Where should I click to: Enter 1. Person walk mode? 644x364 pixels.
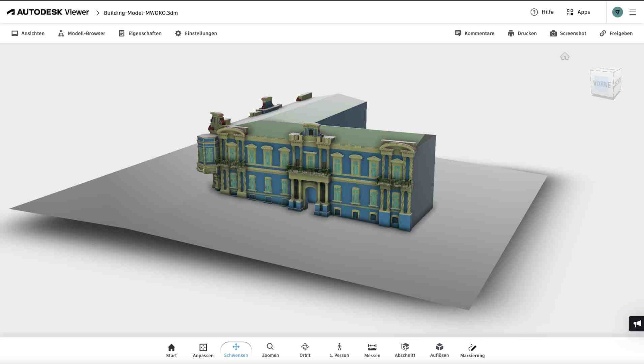pos(339,350)
